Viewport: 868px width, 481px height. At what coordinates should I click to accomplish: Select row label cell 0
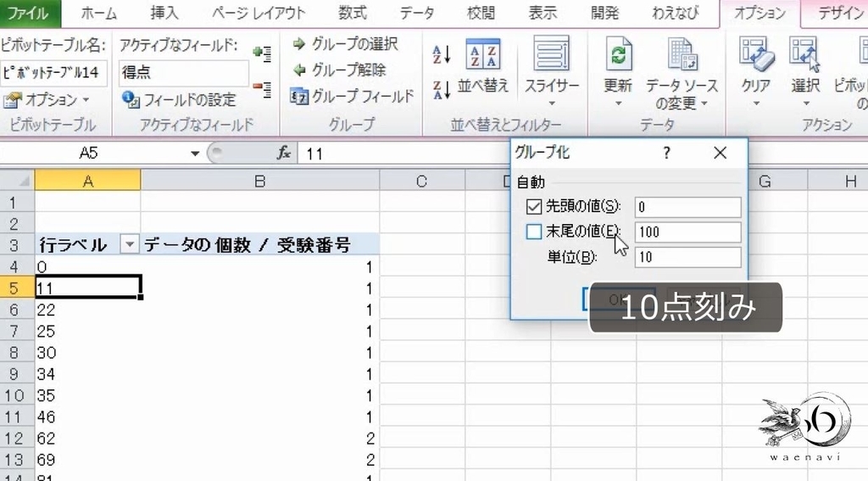(x=87, y=266)
